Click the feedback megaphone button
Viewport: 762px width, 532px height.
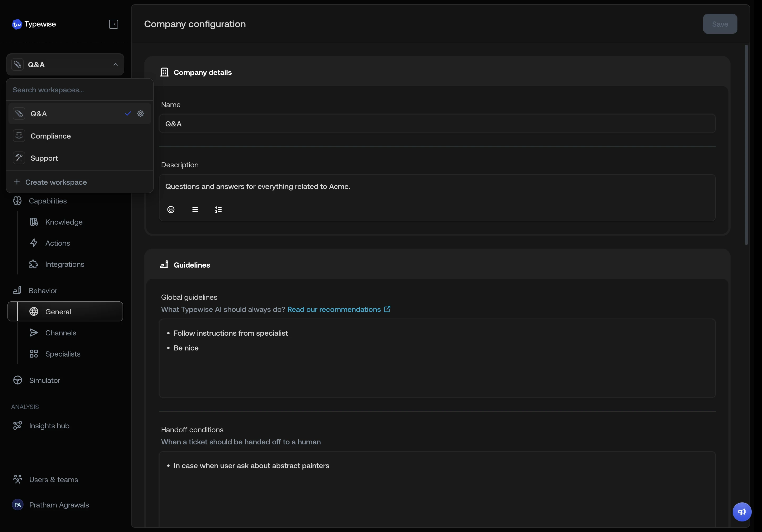tap(742, 512)
